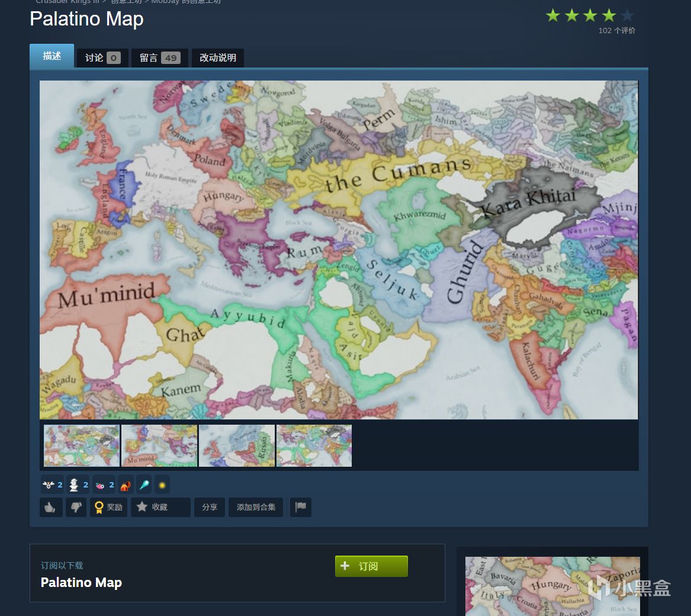Open the 讨论 discussions tab
The image size is (691, 616).
(x=102, y=58)
